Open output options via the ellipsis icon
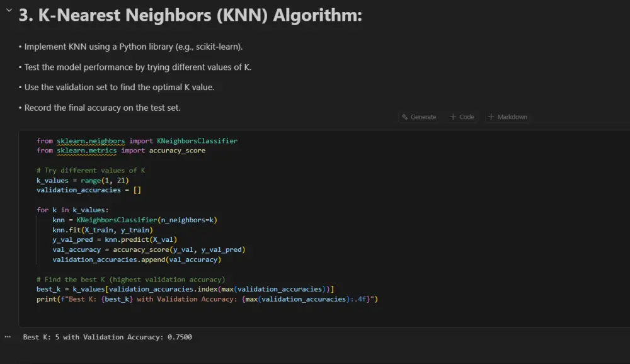Viewport: 630px width, 364px height. 7,336
